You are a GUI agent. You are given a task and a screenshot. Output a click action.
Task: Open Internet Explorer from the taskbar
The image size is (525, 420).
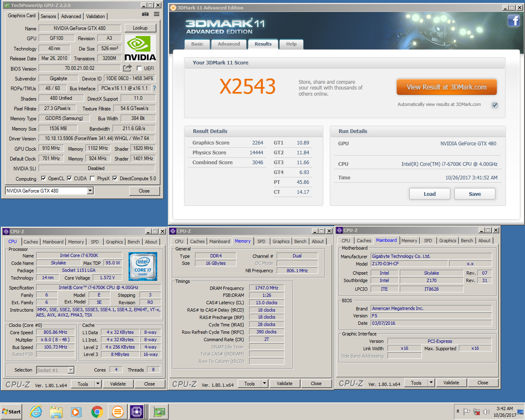pyautogui.click(x=36, y=411)
